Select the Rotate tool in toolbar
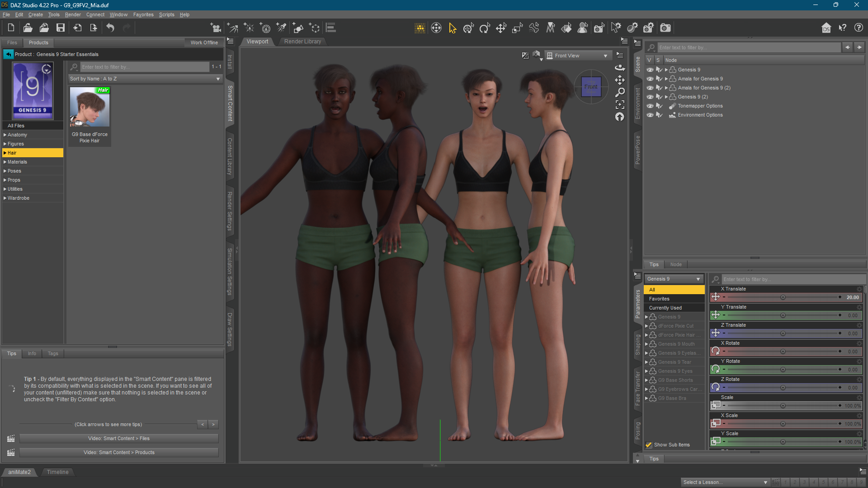 click(x=485, y=28)
